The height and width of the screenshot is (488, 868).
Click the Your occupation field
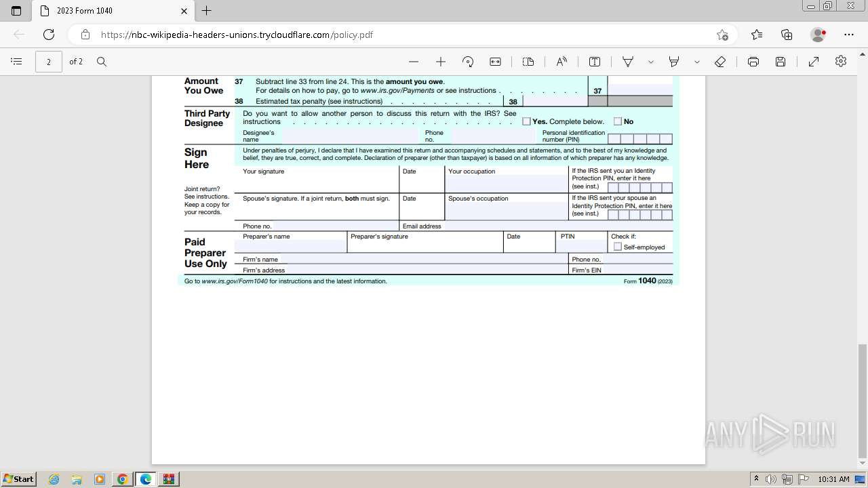(x=507, y=184)
